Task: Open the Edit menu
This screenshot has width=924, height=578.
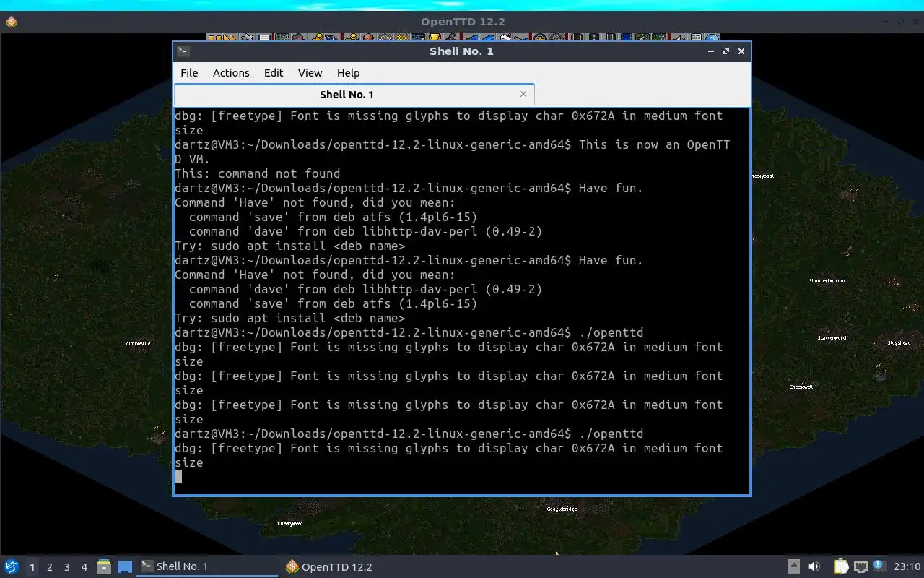Action: click(274, 73)
